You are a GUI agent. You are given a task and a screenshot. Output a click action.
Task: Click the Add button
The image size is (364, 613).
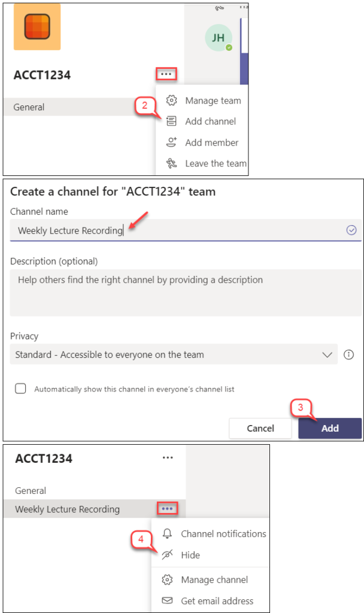tap(330, 428)
